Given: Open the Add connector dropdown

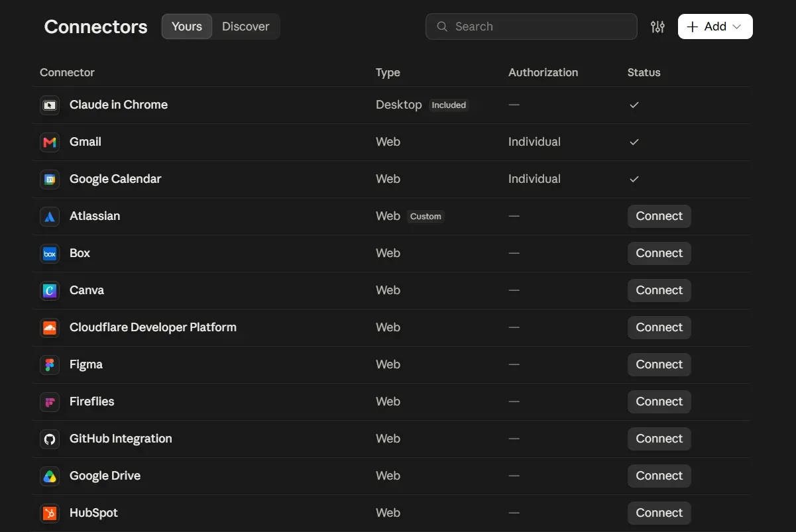Looking at the screenshot, I should [715, 27].
